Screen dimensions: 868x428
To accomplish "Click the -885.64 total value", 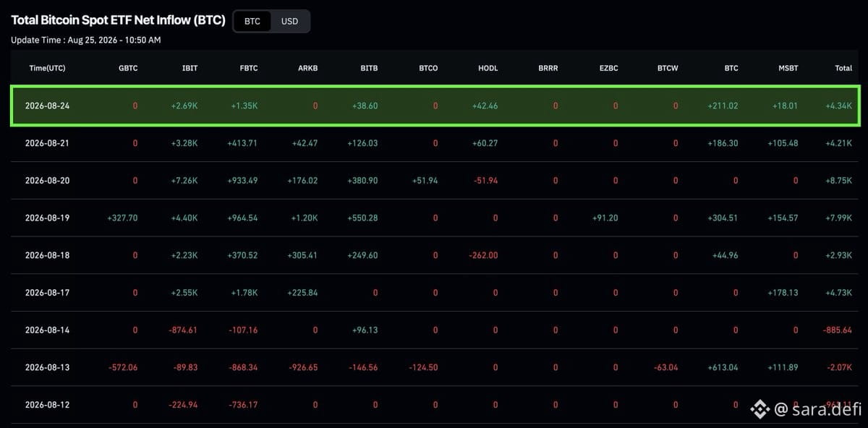I will [838, 330].
